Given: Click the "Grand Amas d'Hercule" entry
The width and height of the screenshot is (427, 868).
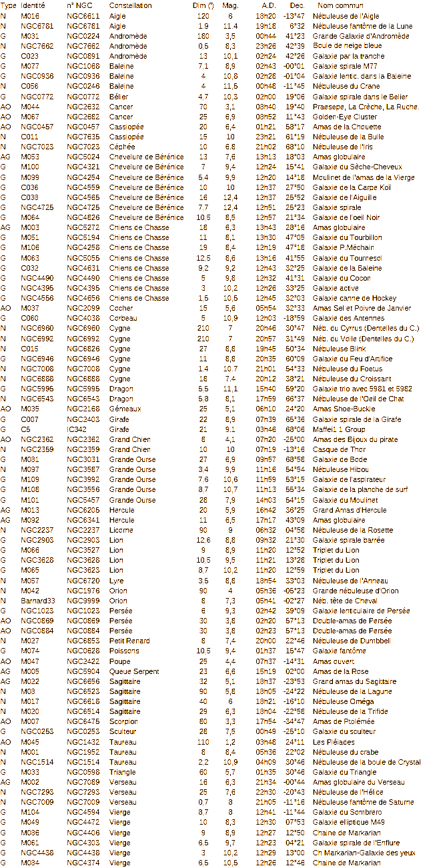Looking at the screenshot, I should pyautogui.click(x=348, y=510).
